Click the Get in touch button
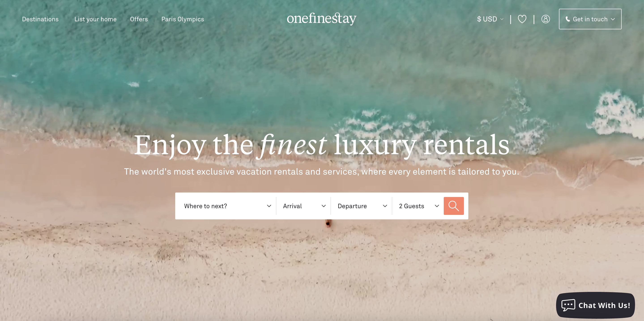Screen dimensions: 644x321 point(590,19)
